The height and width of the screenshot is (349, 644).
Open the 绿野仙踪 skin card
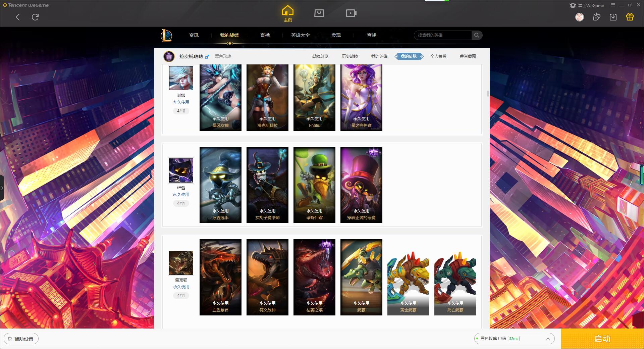314,185
